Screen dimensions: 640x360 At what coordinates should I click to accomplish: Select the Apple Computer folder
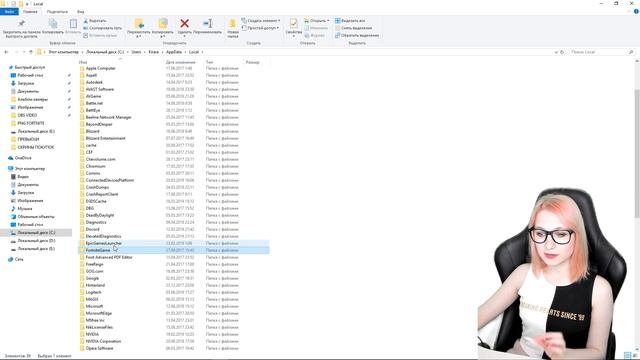100,68
